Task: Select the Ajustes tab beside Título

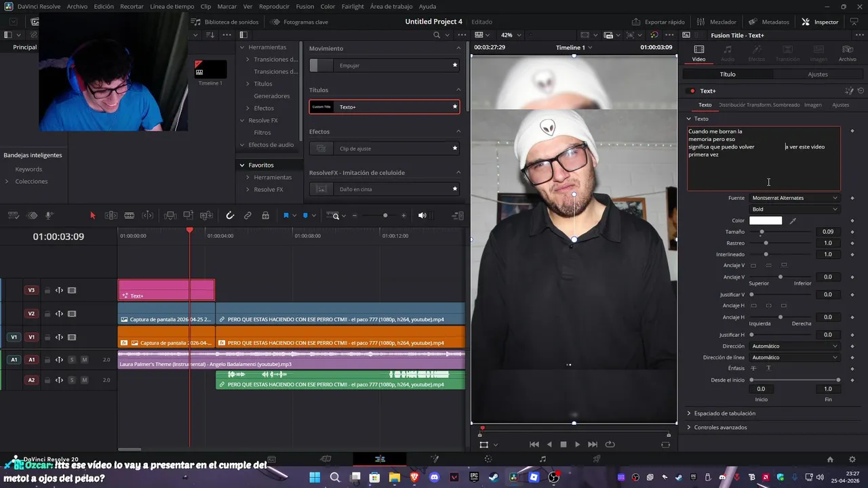Action: 818,74
